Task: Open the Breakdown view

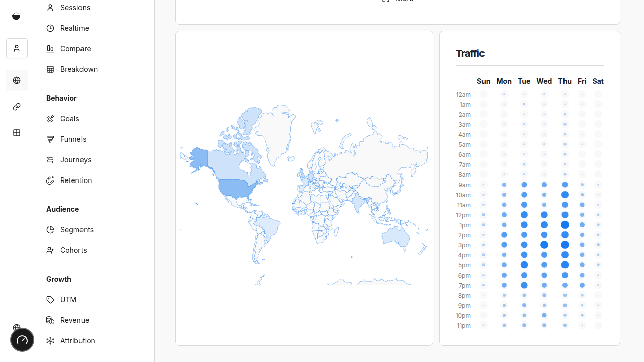Action: coord(78,69)
